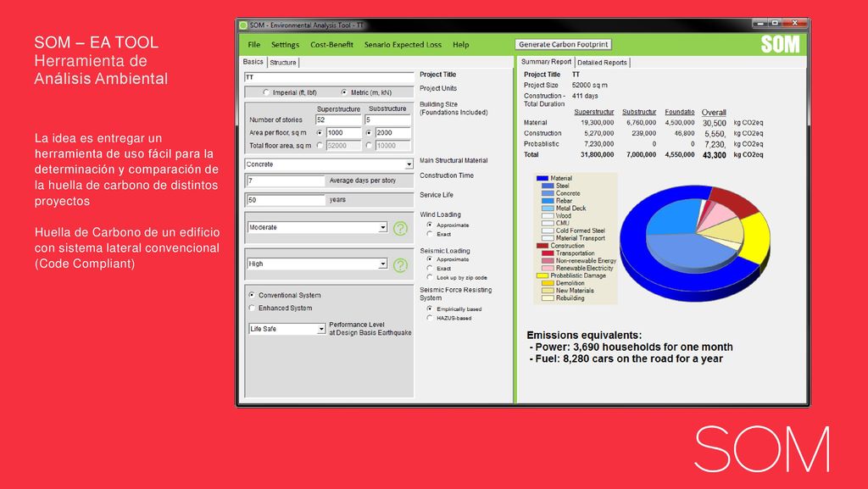The width and height of the screenshot is (868, 489).
Task: Click the blue Material legend swatch
Action: point(542,178)
